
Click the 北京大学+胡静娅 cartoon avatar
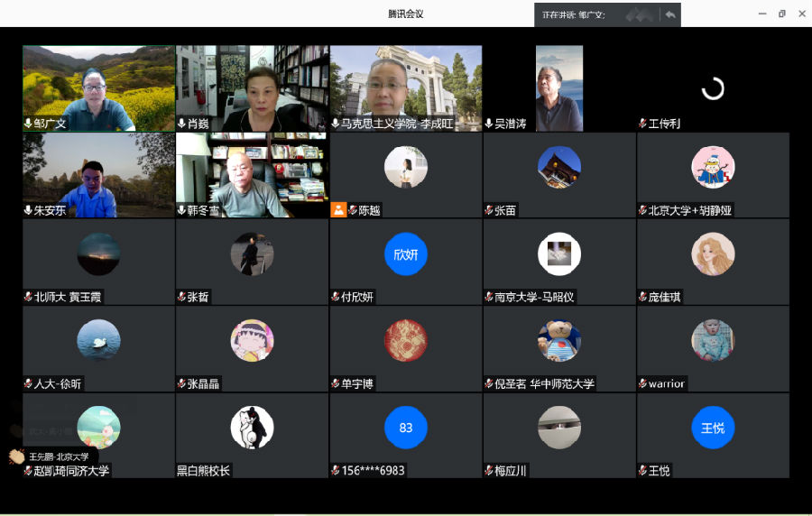(x=713, y=168)
